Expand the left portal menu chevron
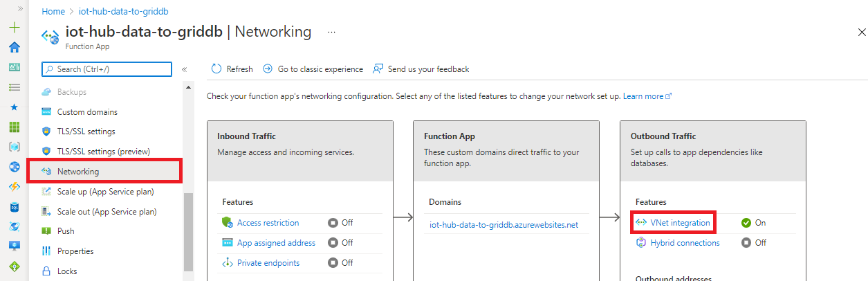 click(x=20, y=8)
